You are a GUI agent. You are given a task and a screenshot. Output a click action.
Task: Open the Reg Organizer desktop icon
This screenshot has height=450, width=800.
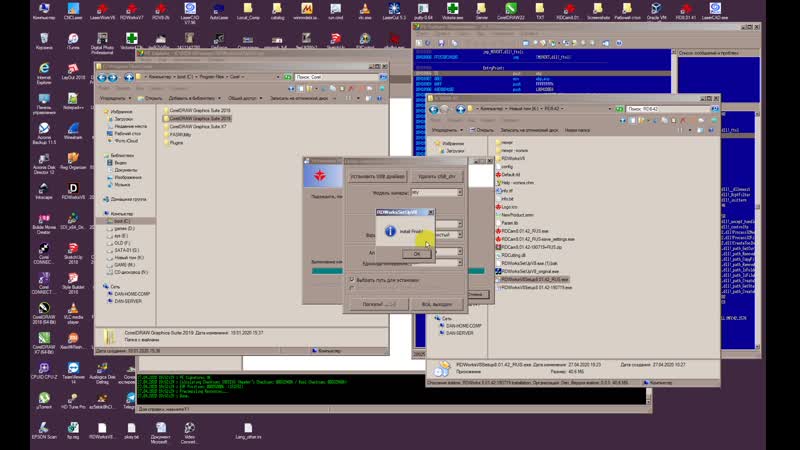[73, 160]
